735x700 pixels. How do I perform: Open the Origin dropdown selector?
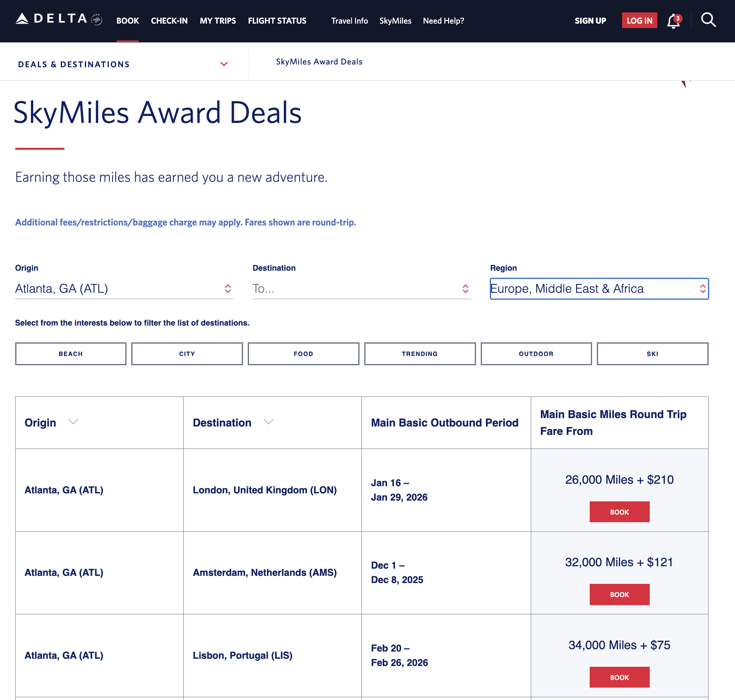(x=124, y=289)
